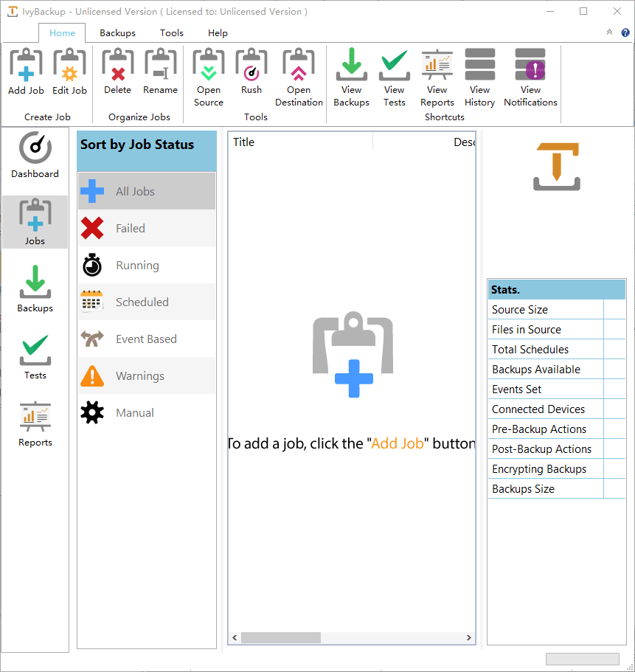Select the Files in Source row
The width and height of the screenshot is (635, 672).
point(557,329)
